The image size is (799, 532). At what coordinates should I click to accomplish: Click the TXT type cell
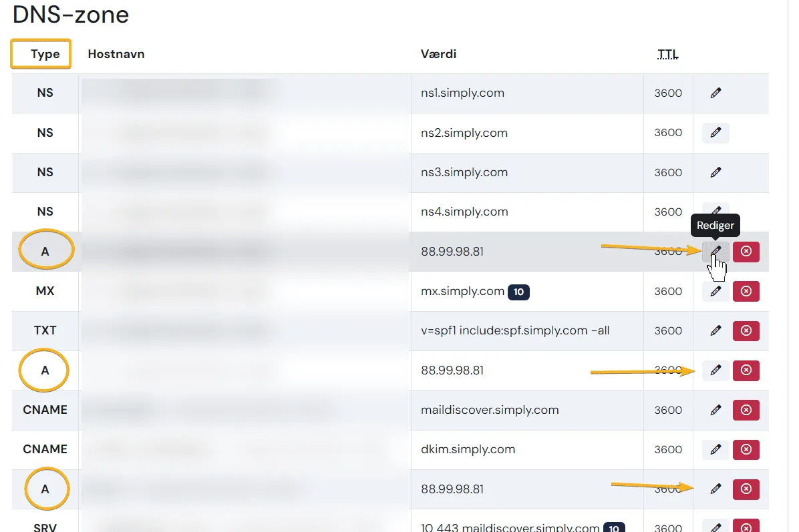pyautogui.click(x=45, y=331)
